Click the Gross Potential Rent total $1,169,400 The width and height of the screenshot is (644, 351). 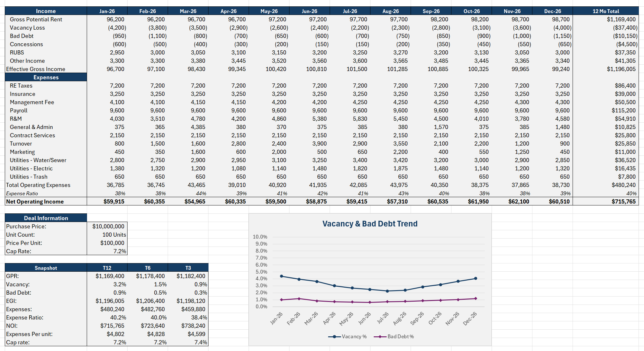(x=621, y=19)
